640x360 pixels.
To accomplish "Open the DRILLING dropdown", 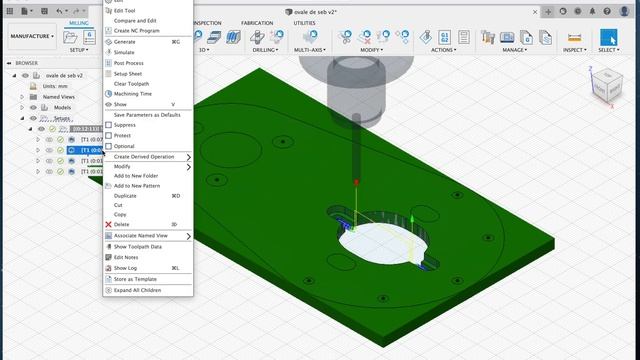I will (265, 50).
